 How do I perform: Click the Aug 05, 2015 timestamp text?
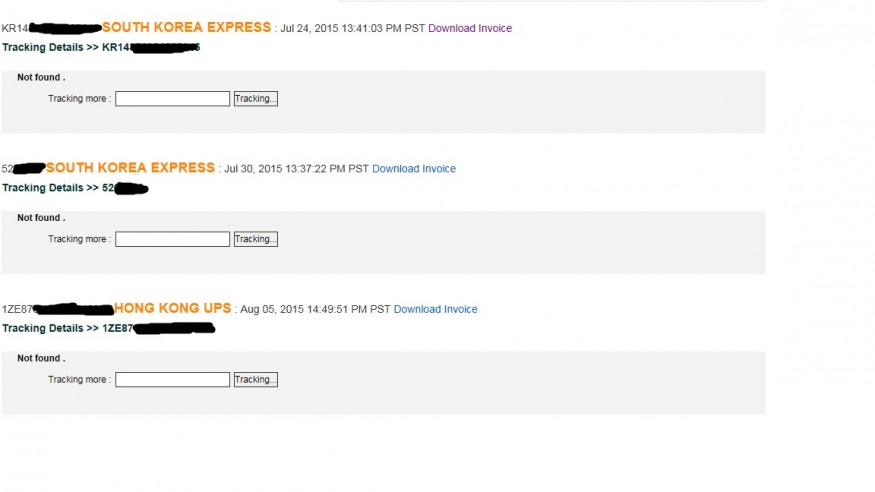pyautogui.click(x=315, y=309)
